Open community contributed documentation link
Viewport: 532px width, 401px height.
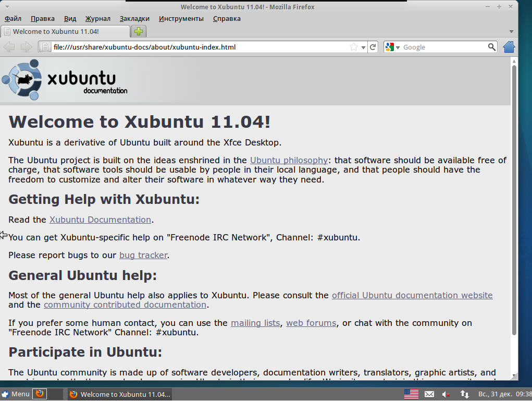(x=125, y=305)
